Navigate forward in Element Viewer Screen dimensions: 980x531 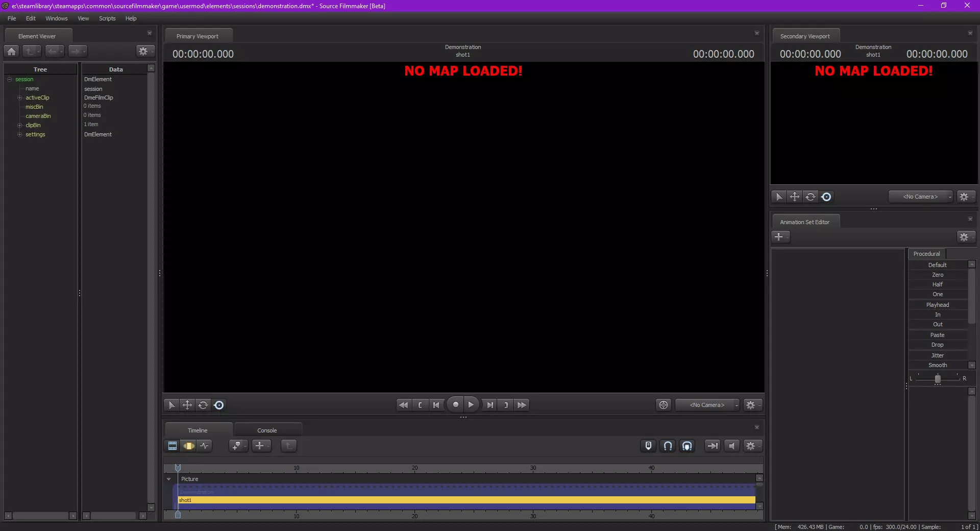[77, 51]
